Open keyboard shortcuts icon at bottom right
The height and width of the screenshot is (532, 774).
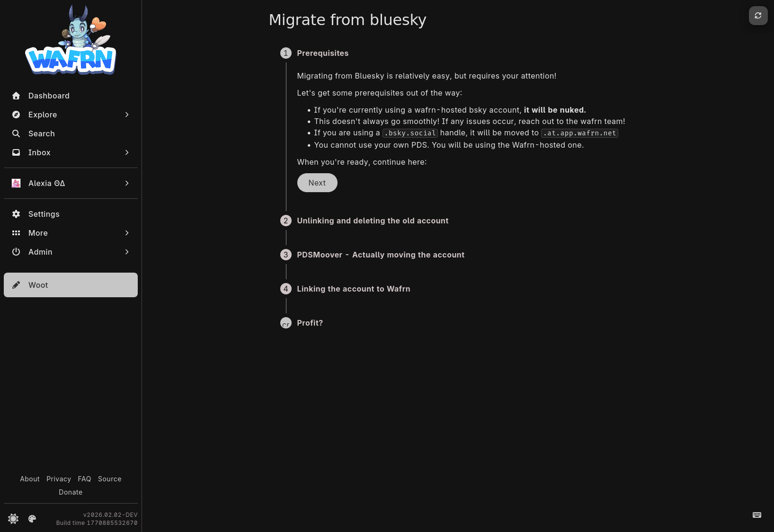point(756,515)
